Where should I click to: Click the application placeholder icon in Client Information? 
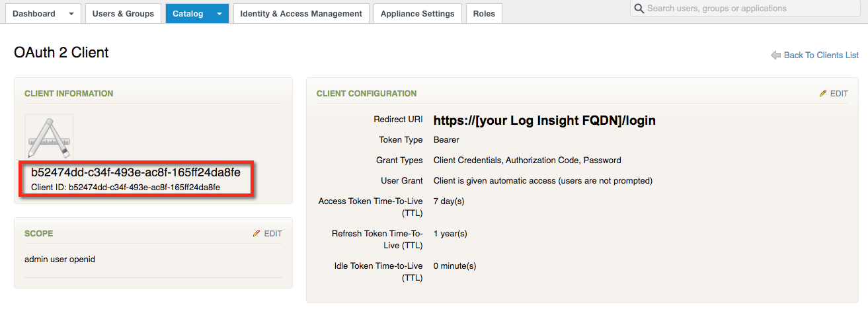49,136
